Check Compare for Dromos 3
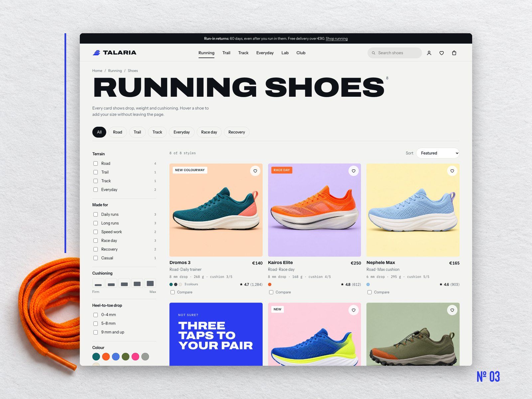This screenshot has height=399, width=532. coord(173,292)
